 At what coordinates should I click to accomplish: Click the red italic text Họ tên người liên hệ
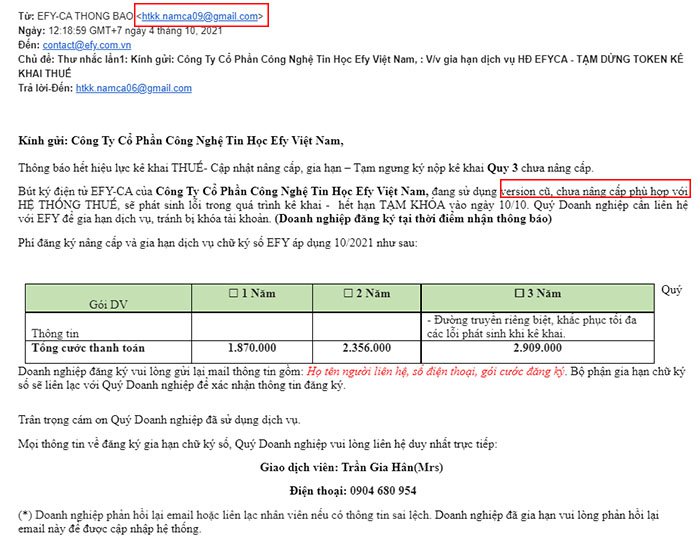[x=357, y=371]
